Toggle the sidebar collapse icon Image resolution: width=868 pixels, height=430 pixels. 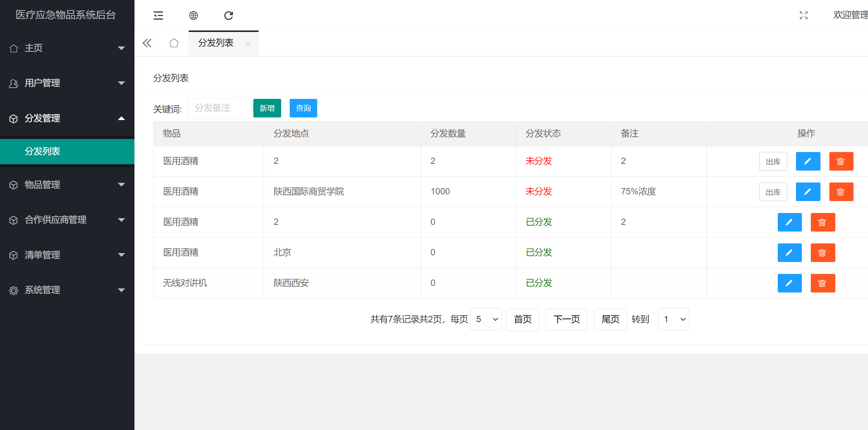tap(158, 15)
